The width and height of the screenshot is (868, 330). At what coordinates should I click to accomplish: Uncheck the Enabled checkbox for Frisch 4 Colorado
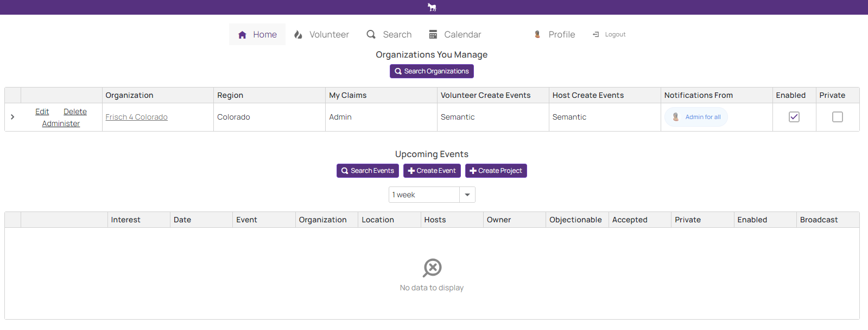pos(794,117)
